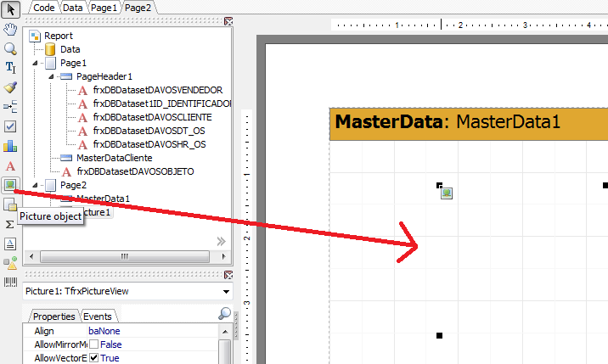This screenshot has width=608, height=364.
Task: Select the Hand pan tool
Action: click(x=10, y=29)
